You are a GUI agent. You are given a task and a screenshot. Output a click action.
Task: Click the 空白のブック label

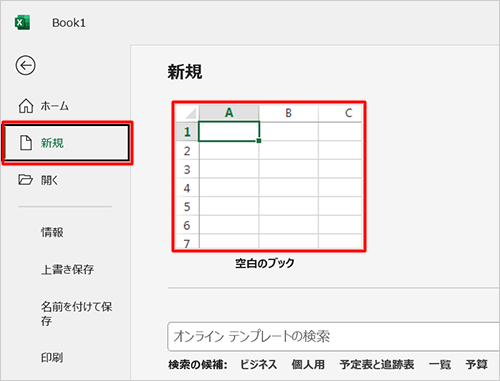(265, 263)
